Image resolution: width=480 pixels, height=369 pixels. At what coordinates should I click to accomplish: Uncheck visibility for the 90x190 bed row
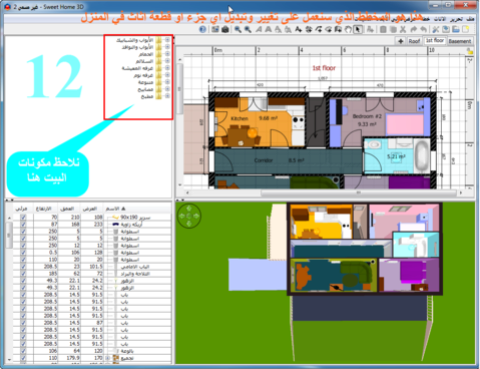click(23, 217)
